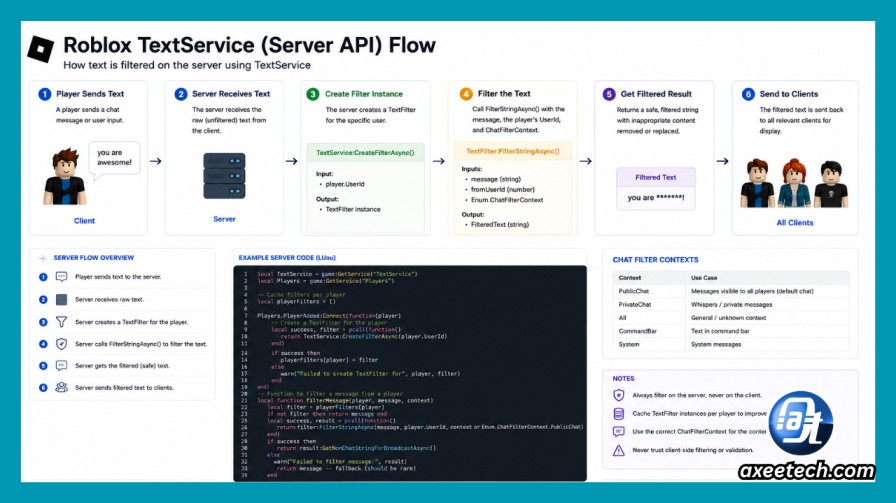
Task: Click subtitle "How text is filtered on the server"
Action: pos(187,65)
